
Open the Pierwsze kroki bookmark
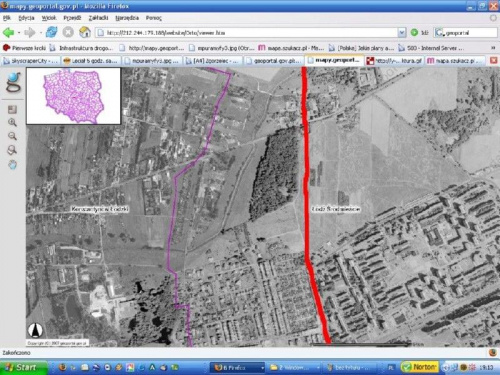tap(24, 48)
